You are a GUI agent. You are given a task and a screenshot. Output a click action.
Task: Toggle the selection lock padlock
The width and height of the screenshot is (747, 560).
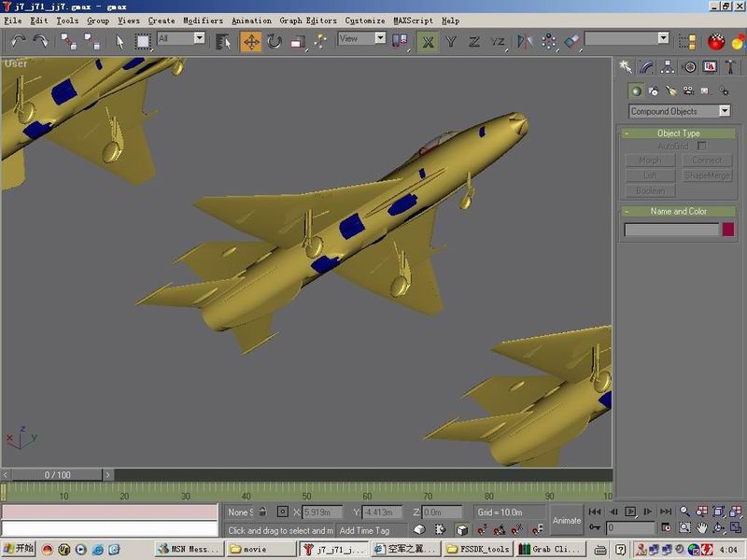[262, 511]
